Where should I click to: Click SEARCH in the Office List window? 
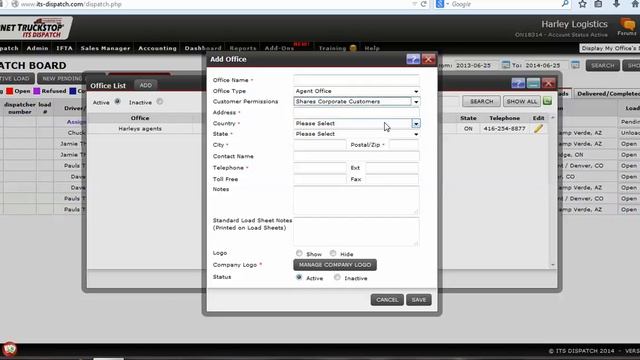click(x=481, y=101)
